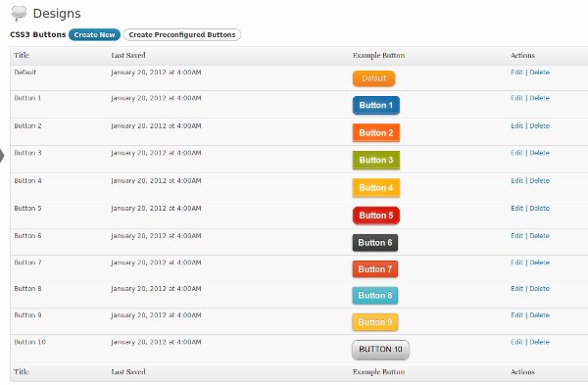588x385 pixels.
Task: Click the dark gray Button 6 example
Action: point(375,243)
